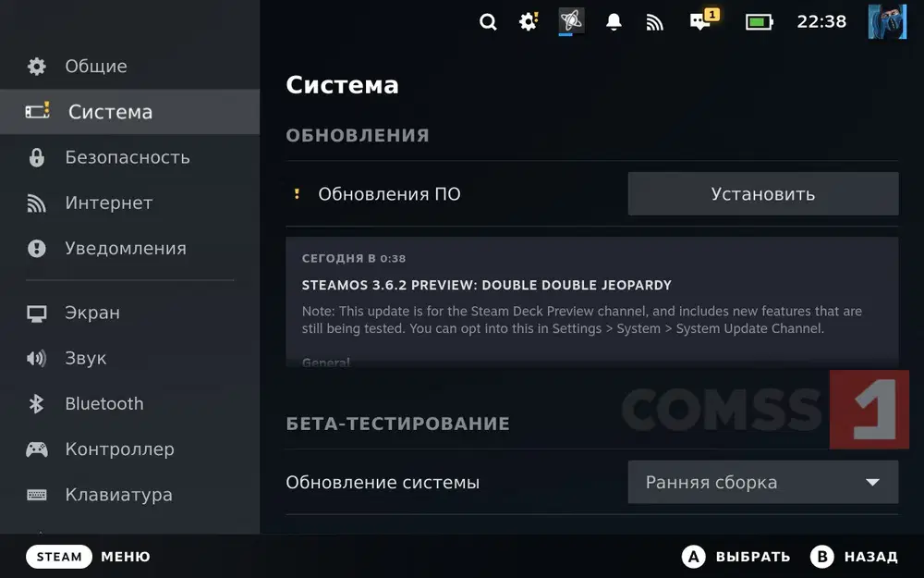The image size is (924, 578).
Task: Open the running app atom icon
Action: click(x=571, y=20)
